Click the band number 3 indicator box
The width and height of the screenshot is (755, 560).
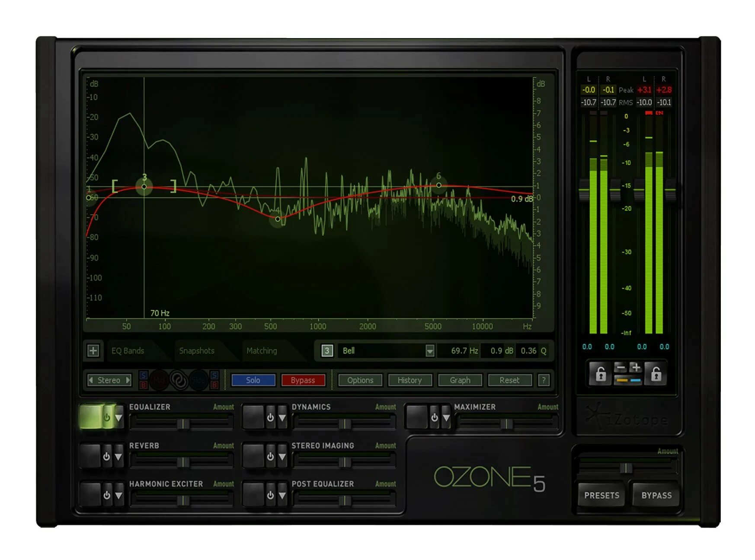click(327, 350)
